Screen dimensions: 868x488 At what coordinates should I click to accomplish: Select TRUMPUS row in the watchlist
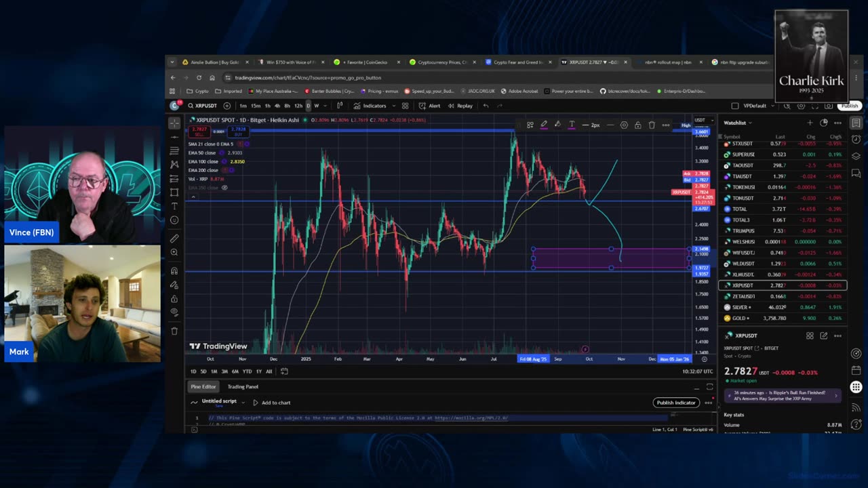point(783,230)
